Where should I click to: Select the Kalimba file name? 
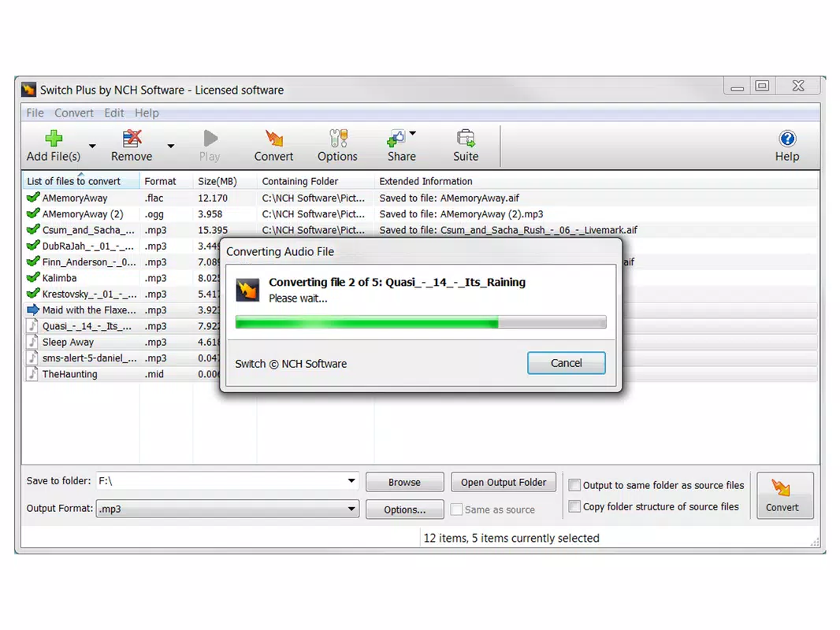(59, 278)
